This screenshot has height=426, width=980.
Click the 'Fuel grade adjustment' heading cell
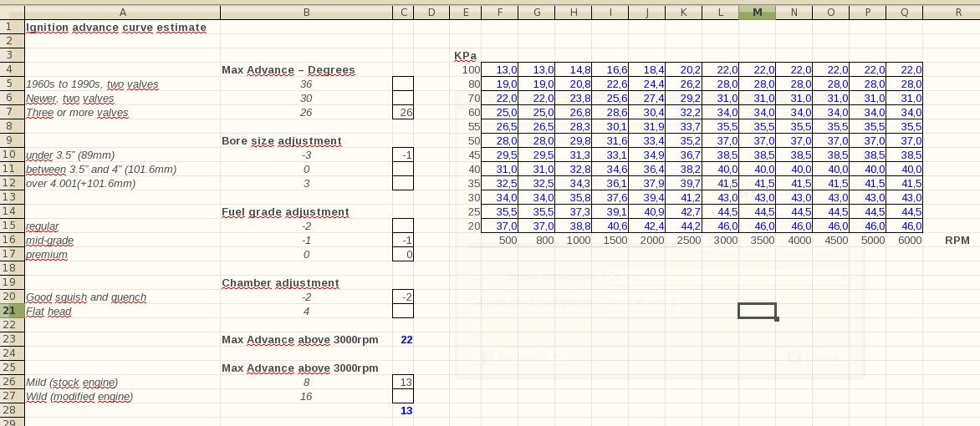285,212
